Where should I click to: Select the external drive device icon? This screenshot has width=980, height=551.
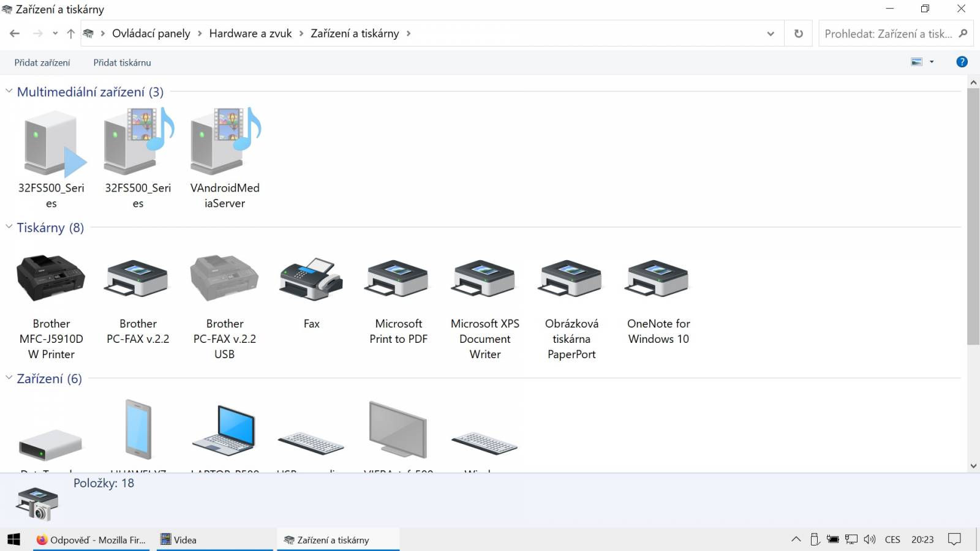(51, 444)
